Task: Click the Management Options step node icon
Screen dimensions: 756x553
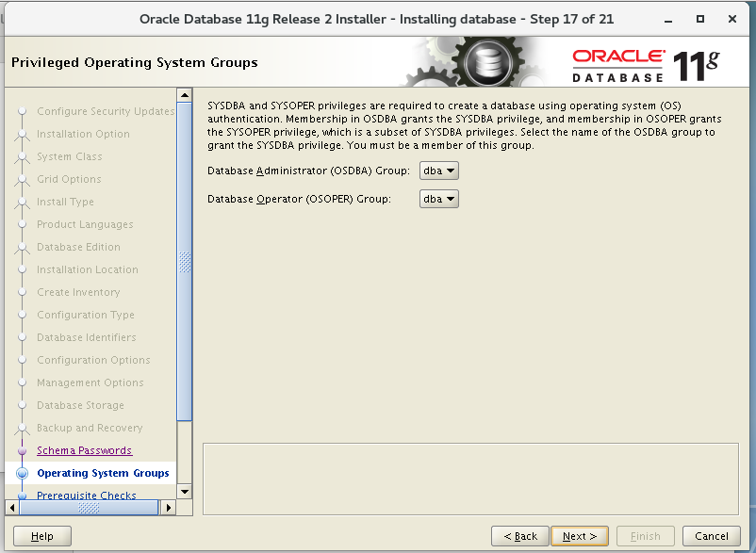Action: 21,382
